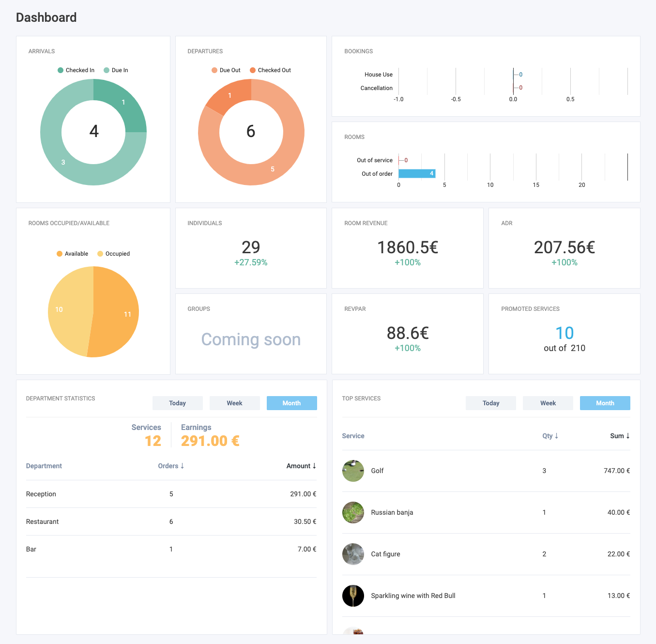Click the Service column header
Image resolution: width=656 pixels, height=644 pixels.
(x=353, y=436)
